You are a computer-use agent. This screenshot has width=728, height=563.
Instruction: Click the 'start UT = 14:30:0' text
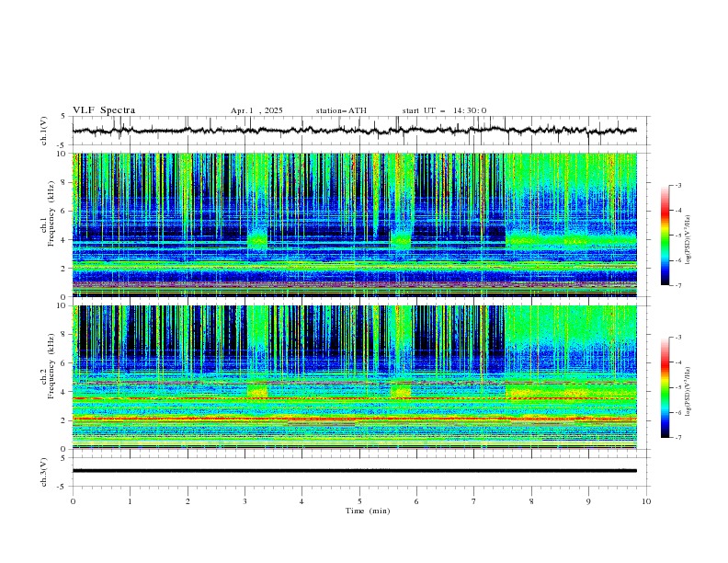tap(444, 110)
